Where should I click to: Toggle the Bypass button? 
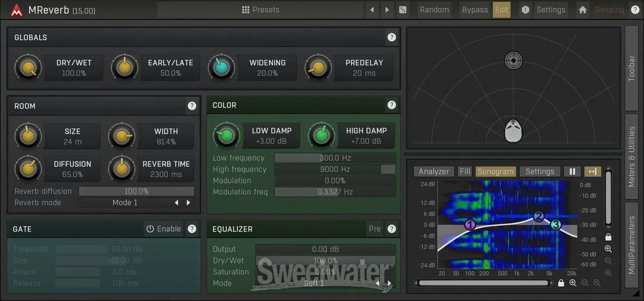(x=475, y=9)
